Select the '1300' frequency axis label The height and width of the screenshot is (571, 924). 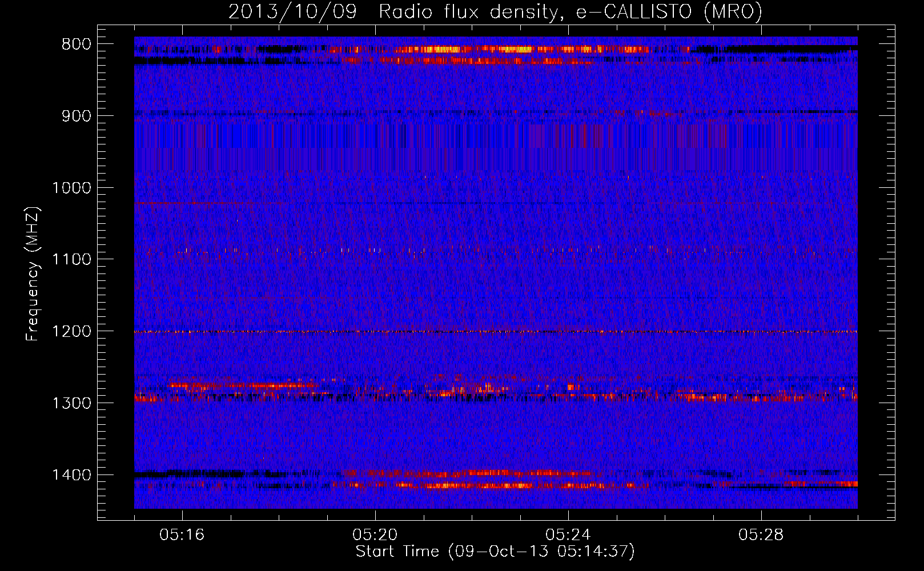pyautogui.click(x=71, y=403)
